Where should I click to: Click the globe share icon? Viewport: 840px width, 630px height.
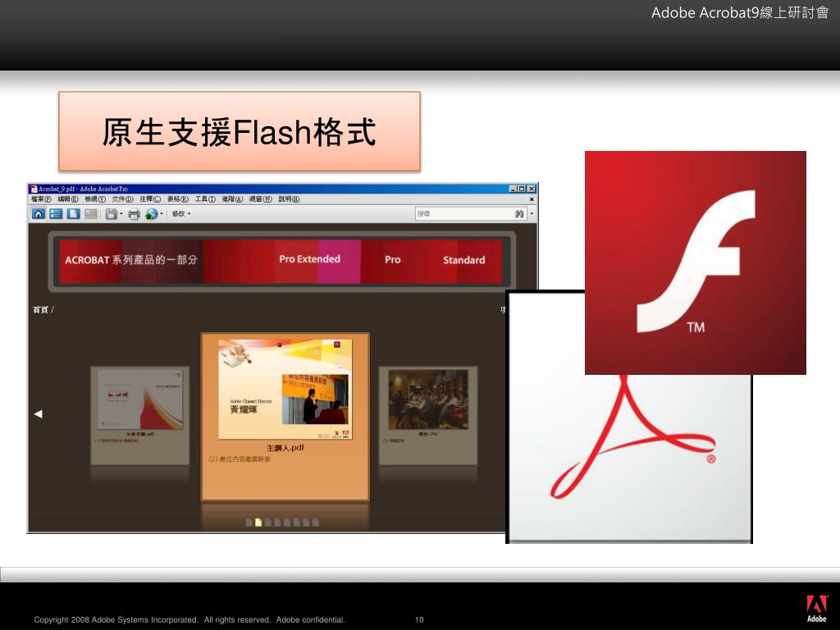click(152, 214)
